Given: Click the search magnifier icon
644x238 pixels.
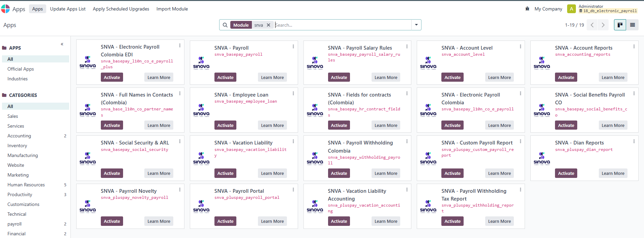Looking at the screenshot, I should tap(225, 25).
